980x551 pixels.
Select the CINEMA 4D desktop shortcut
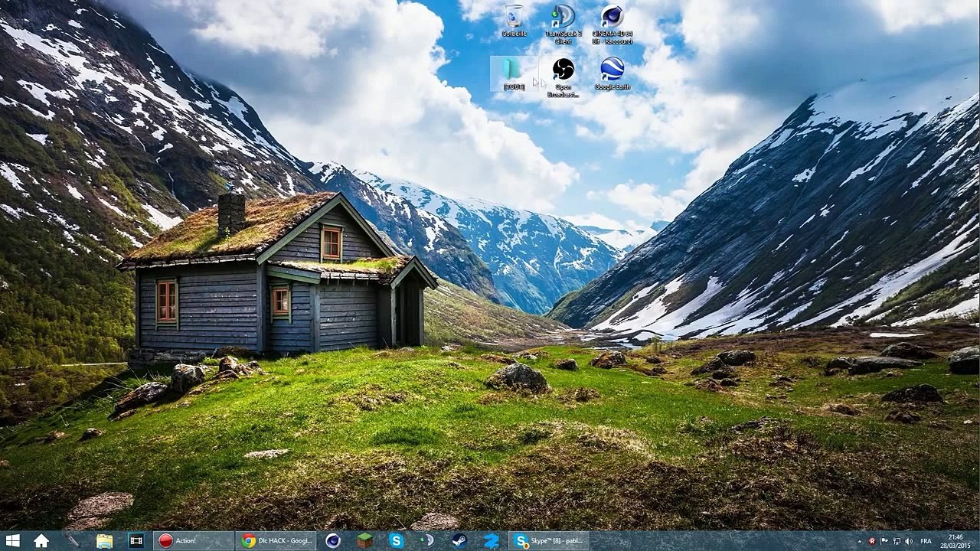pos(612,24)
